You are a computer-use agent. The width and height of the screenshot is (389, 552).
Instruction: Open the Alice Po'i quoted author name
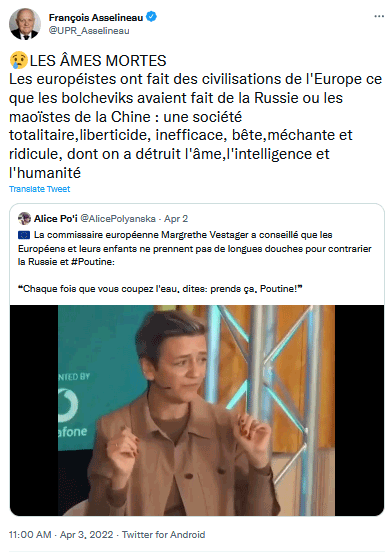pyautogui.click(x=56, y=219)
